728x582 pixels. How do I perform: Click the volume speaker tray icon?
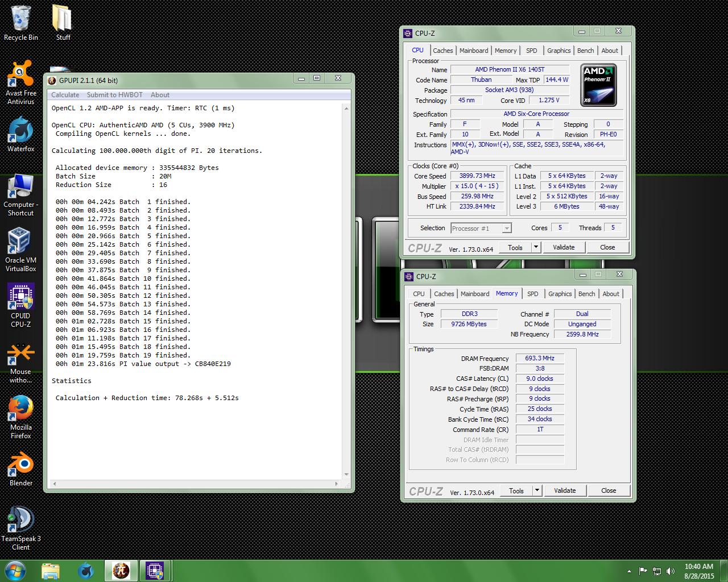coord(671,571)
